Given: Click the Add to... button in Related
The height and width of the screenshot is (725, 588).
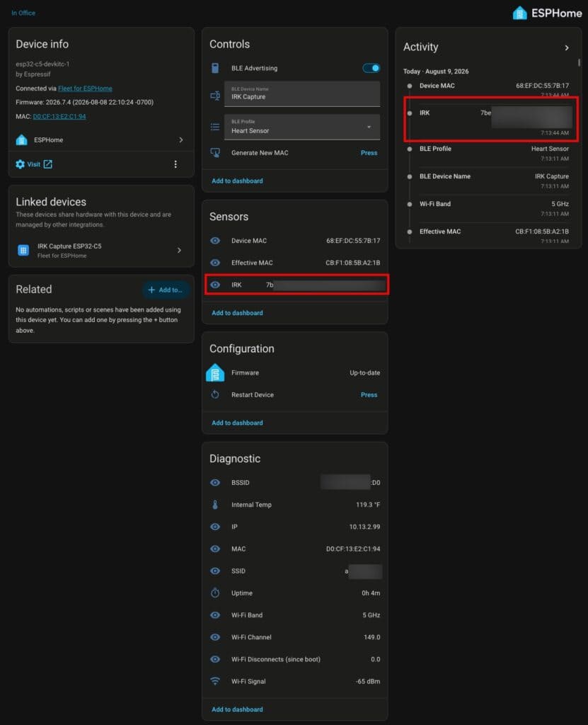Looking at the screenshot, I should tap(165, 290).
